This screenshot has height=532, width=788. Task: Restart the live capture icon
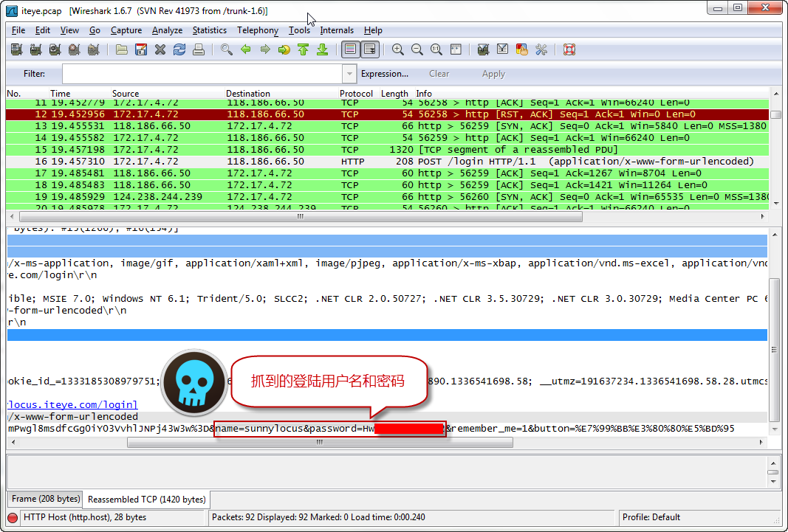(x=94, y=49)
